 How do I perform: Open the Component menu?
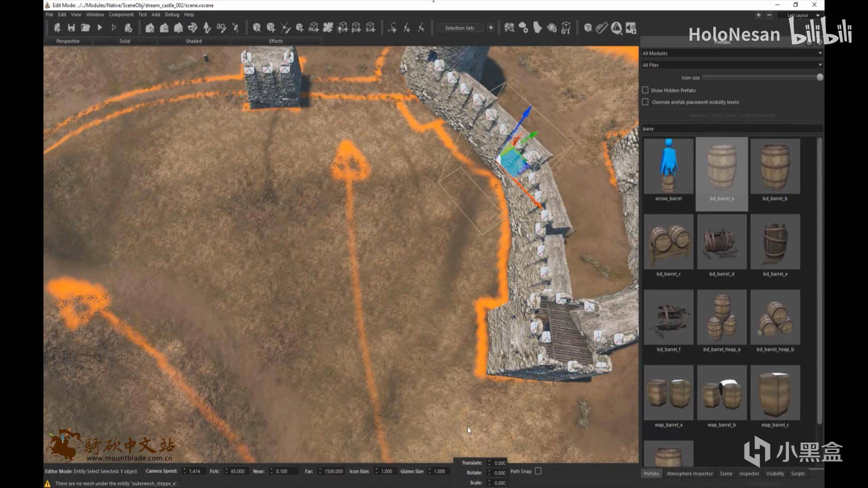121,14
